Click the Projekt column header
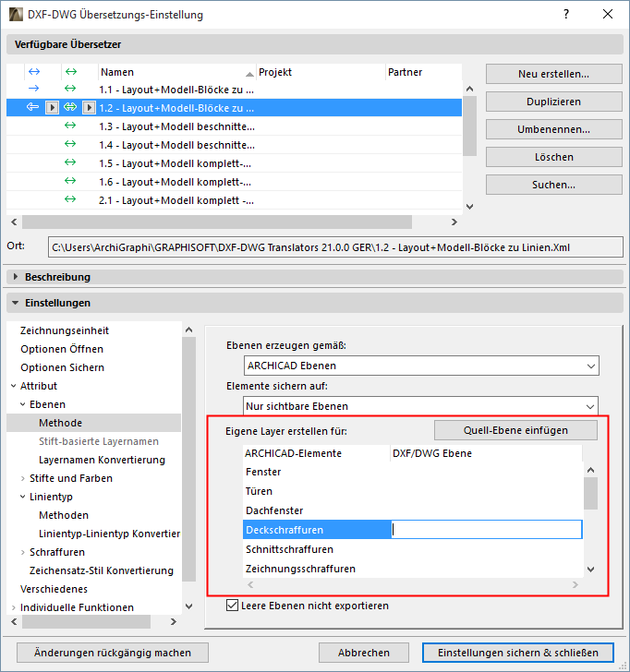 (x=321, y=72)
